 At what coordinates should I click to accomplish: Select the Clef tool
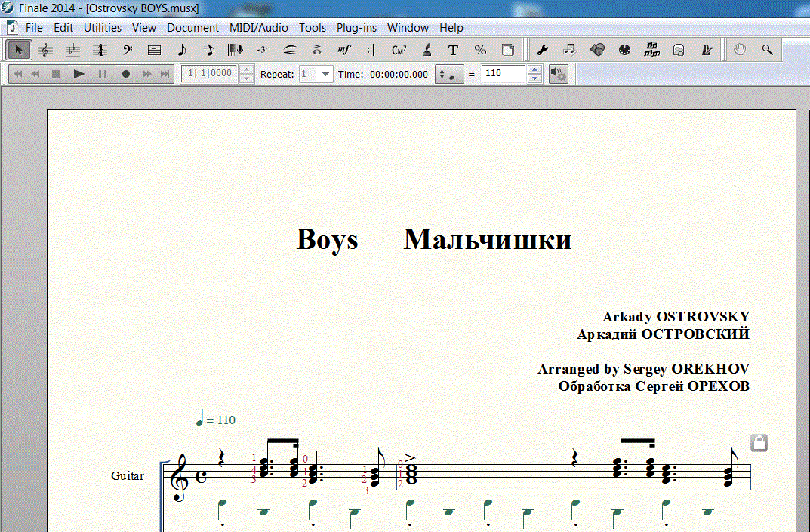(x=127, y=50)
